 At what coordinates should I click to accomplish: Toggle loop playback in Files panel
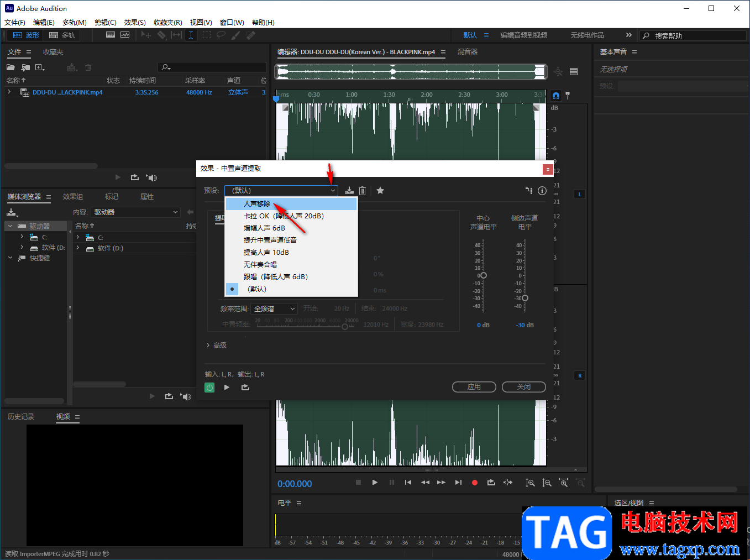[134, 177]
